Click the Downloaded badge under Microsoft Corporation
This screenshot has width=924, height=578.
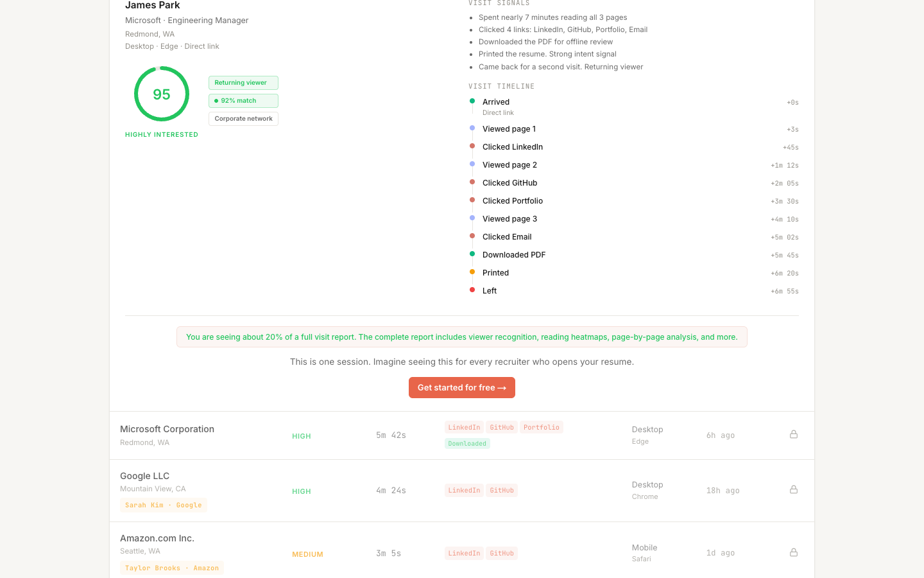click(467, 443)
